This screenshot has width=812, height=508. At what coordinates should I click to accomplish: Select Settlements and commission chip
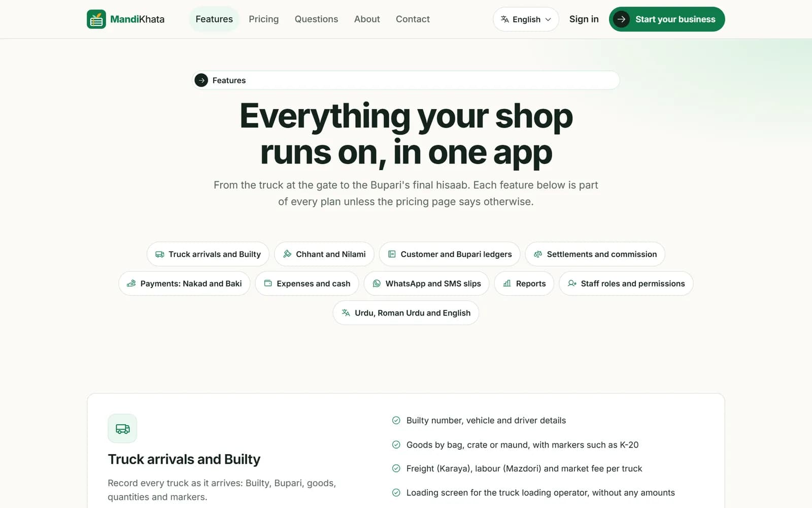click(595, 254)
